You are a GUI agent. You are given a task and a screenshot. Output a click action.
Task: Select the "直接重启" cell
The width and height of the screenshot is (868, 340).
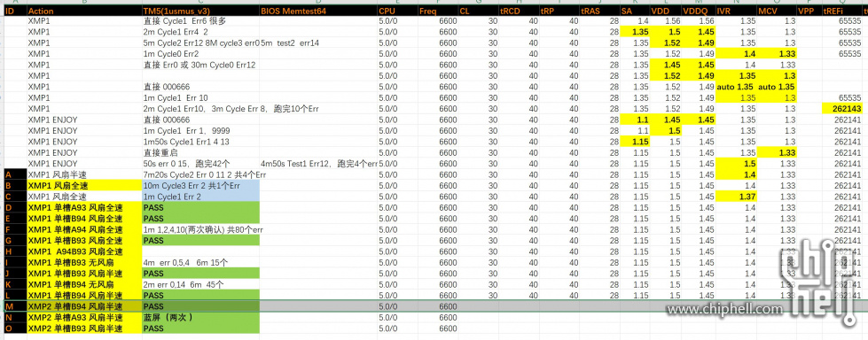(x=200, y=152)
